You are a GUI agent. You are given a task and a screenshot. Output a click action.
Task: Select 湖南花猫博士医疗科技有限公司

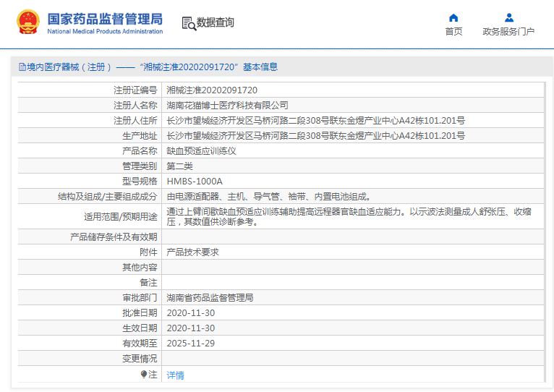point(227,106)
